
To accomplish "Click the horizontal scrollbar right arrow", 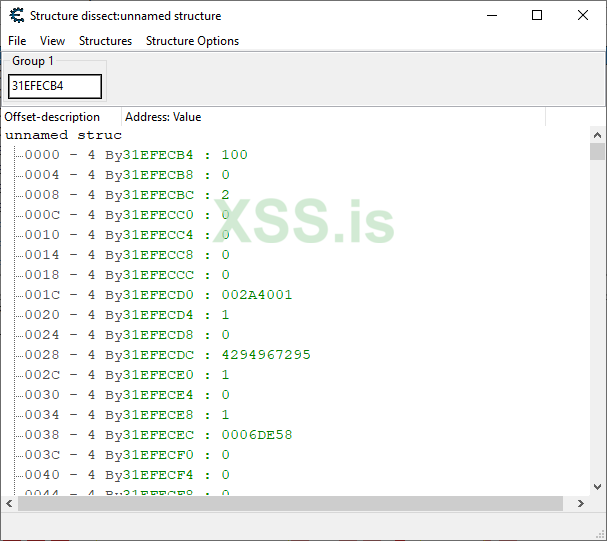I will tap(581, 503).
